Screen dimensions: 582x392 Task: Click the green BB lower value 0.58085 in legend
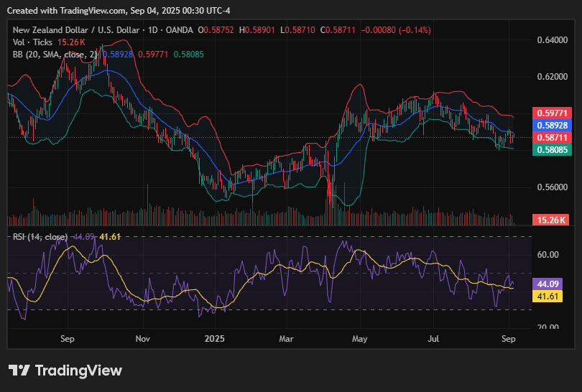coord(188,55)
